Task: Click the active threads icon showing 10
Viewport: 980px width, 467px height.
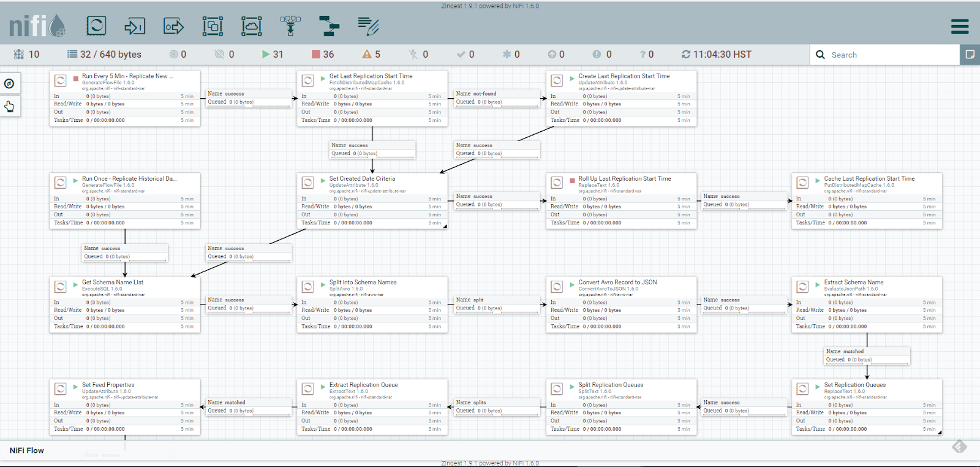Action: tap(19, 55)
